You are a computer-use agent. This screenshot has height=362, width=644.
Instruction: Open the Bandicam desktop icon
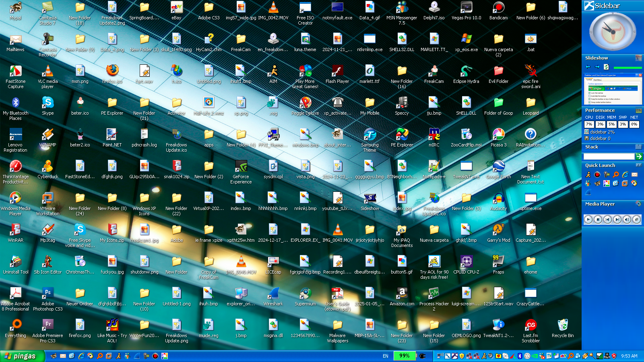pos(498,11)
